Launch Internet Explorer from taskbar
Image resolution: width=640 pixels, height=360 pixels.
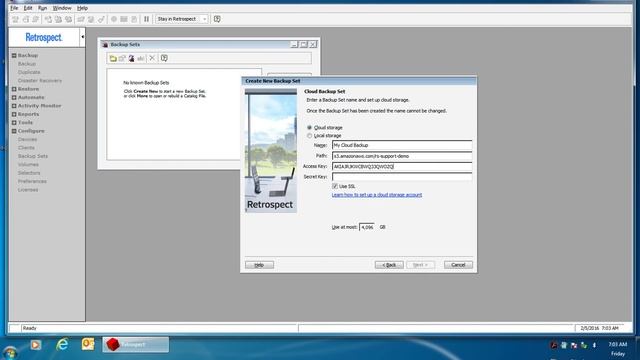pos(62,345)
